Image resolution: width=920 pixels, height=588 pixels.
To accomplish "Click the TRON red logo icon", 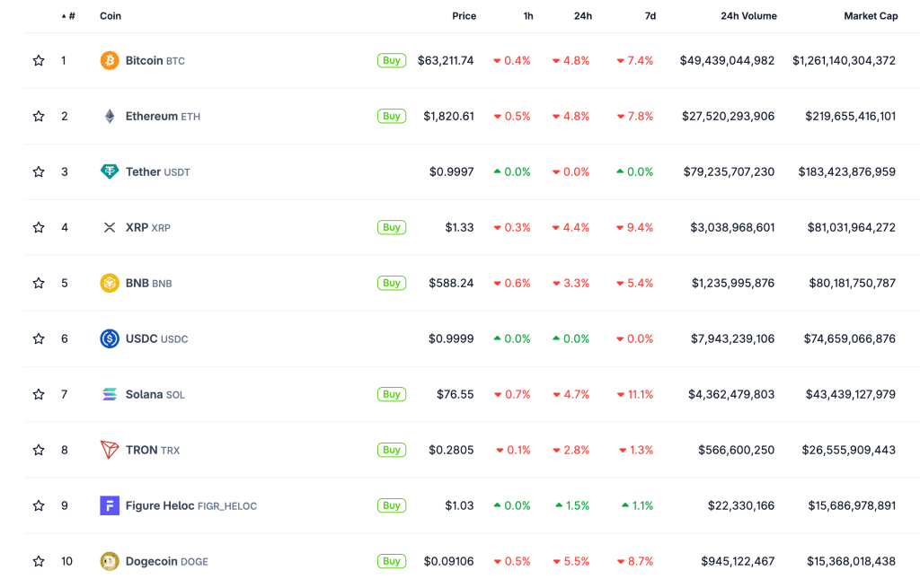I will pos(109,451).
